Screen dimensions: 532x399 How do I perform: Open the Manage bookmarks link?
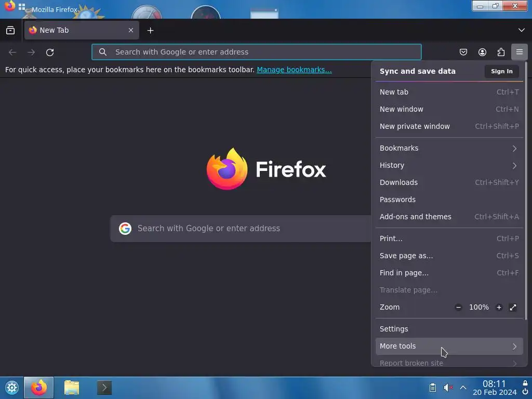(294, 70)
